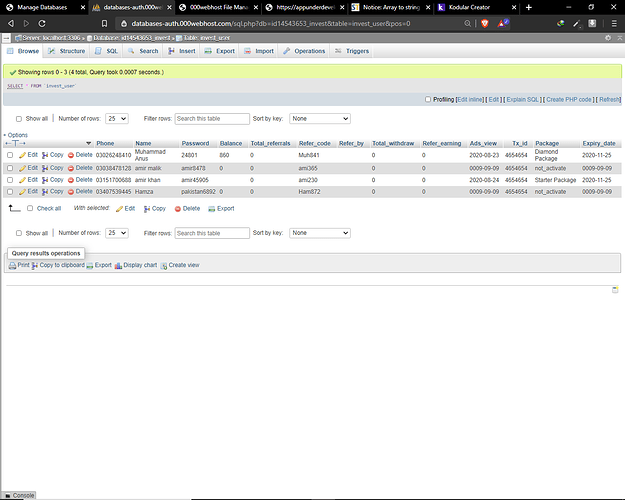625x500 pixels.
Task: Open the Console bar at bottom
Action: point(19,496)
